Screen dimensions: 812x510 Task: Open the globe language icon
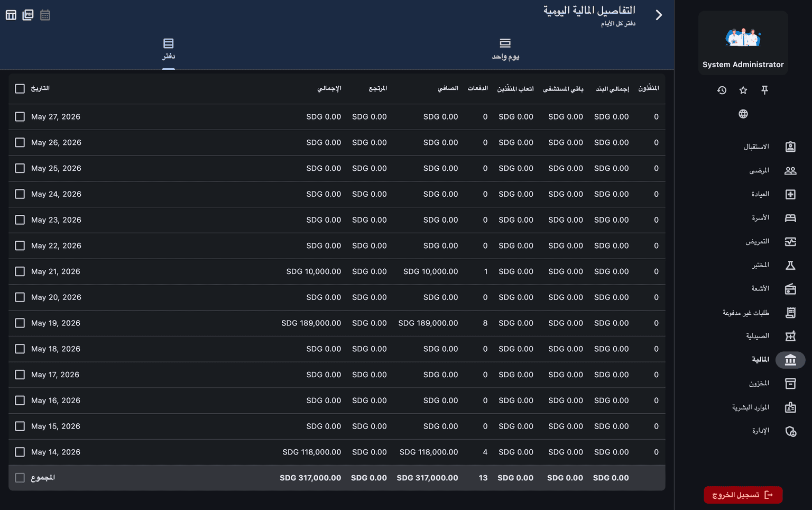coord(743,114)
